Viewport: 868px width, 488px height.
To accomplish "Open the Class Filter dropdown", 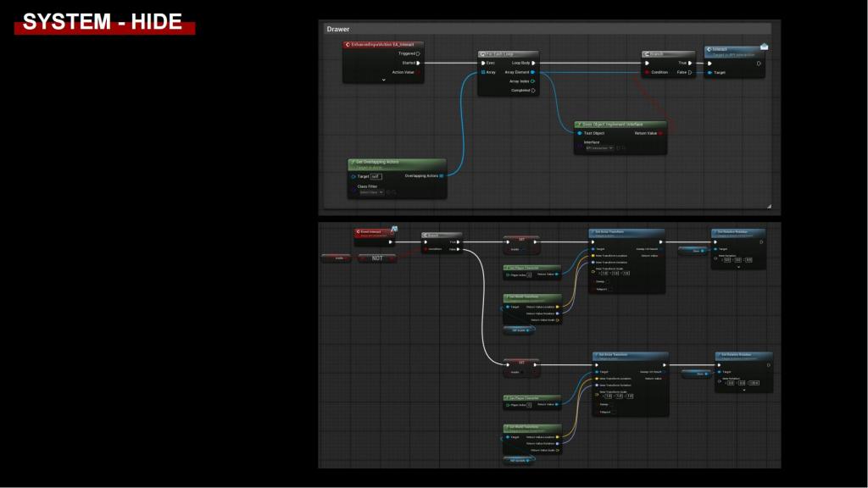I will click(370, 192).
